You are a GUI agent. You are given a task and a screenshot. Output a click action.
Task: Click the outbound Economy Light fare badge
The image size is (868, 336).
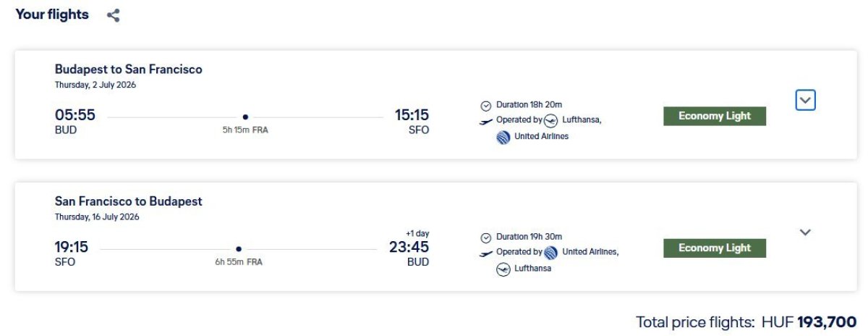tap(714, 116)
